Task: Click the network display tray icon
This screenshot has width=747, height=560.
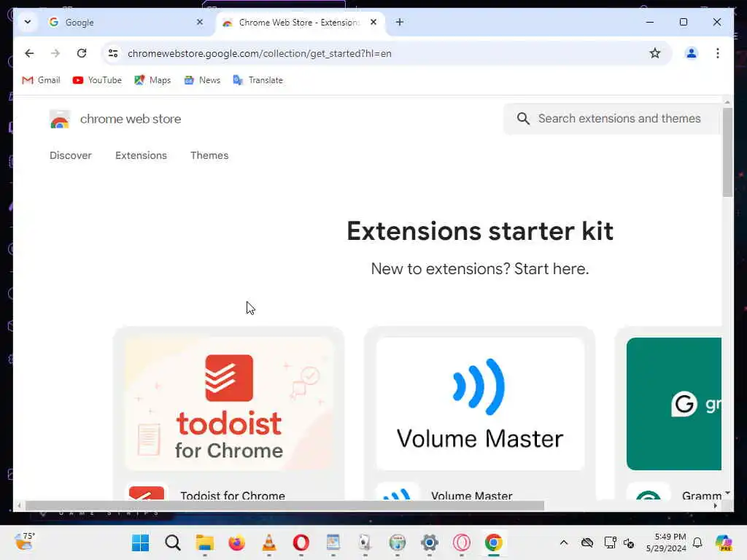Action: (x=610, y=542)
